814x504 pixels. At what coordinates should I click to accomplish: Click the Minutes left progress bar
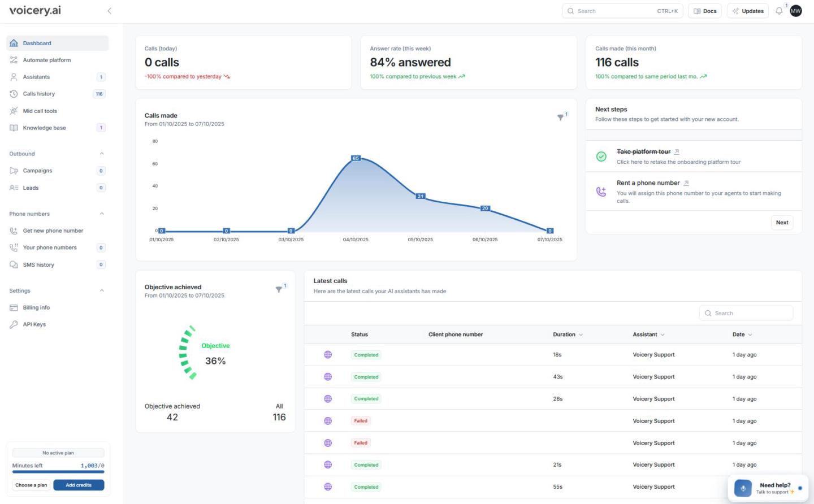tap(58, 471)
